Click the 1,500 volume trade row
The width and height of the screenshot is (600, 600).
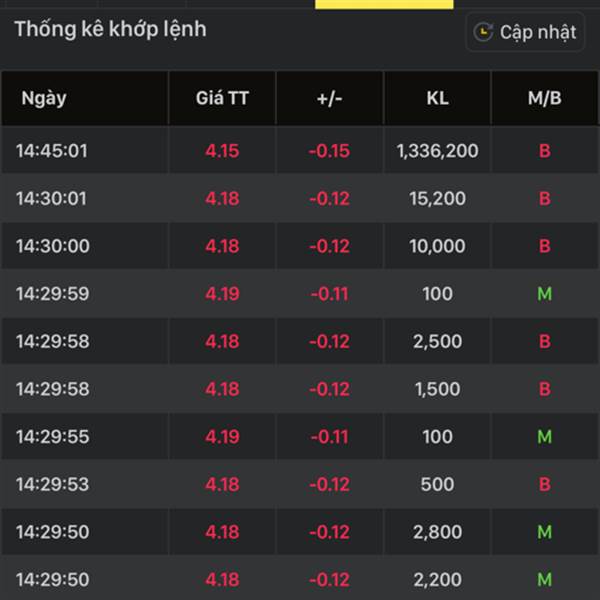pos(300,389)
